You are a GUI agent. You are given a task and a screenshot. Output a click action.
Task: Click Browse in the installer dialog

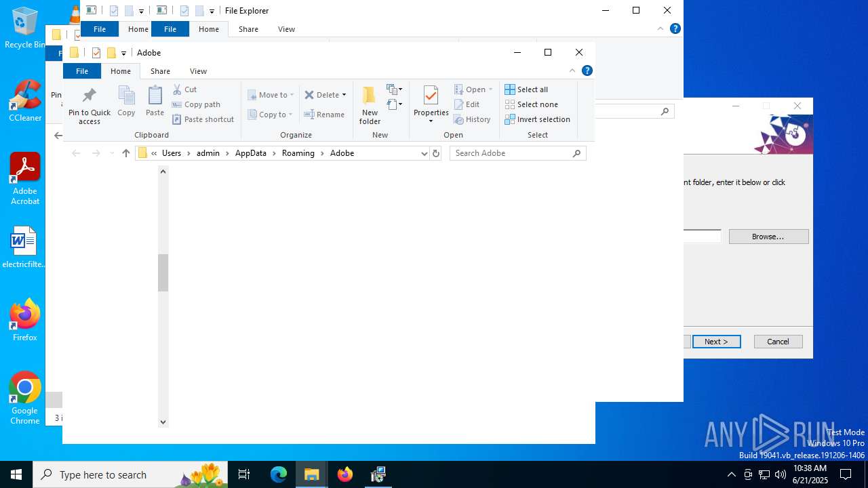pyautogui.click(x=768, y=237)
